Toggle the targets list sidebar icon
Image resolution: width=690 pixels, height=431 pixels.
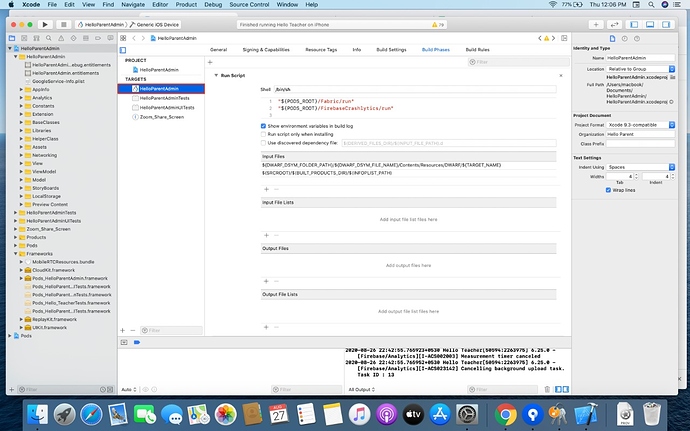[123, 50]
